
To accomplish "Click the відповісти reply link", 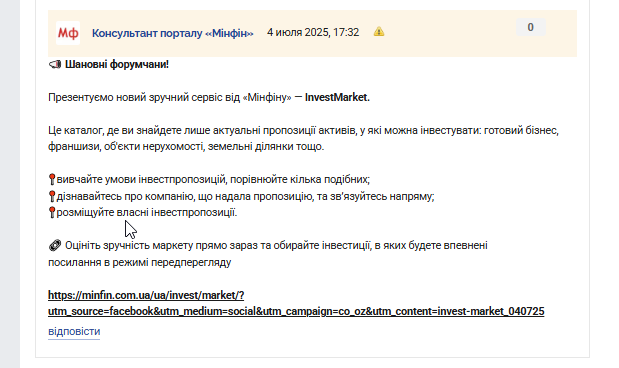I will (x=74, y=331).
